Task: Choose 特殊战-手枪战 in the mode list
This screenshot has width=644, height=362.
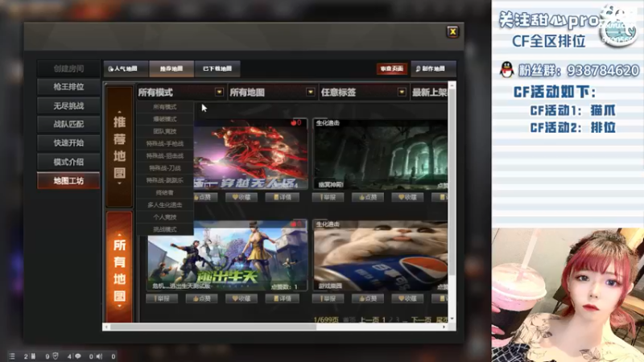Action: point(165,144)
